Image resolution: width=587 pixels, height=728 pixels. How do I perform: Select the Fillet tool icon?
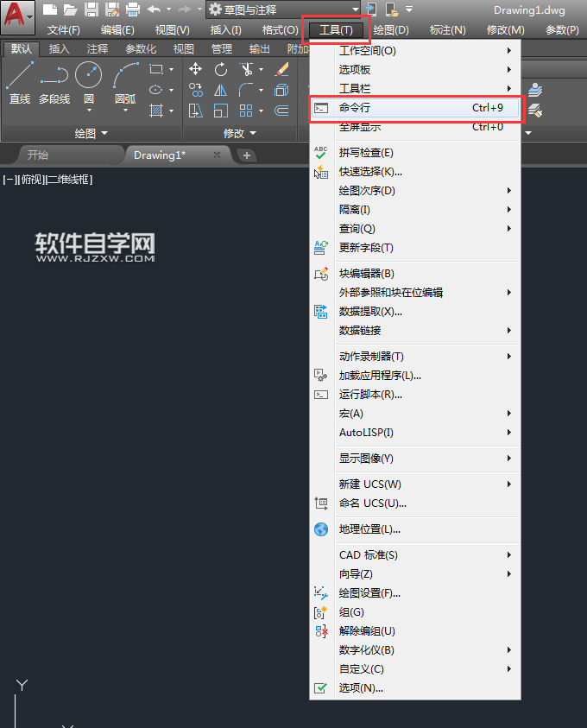246,90
